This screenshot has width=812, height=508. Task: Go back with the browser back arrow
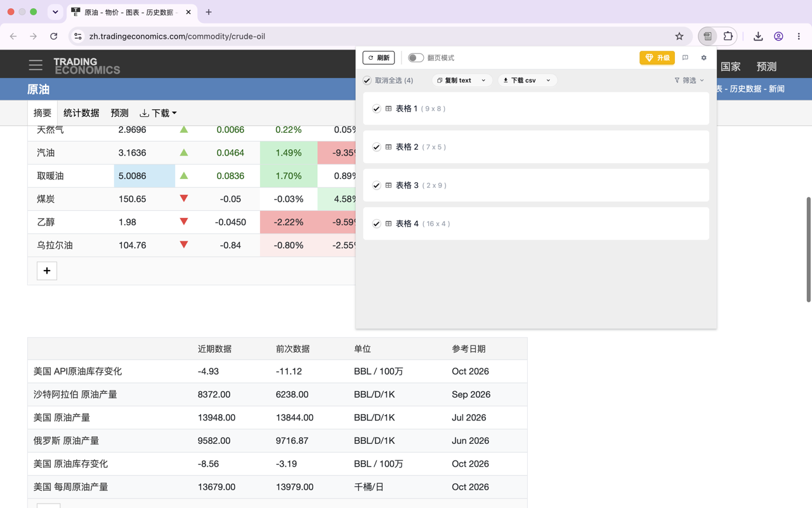(13, 36)
